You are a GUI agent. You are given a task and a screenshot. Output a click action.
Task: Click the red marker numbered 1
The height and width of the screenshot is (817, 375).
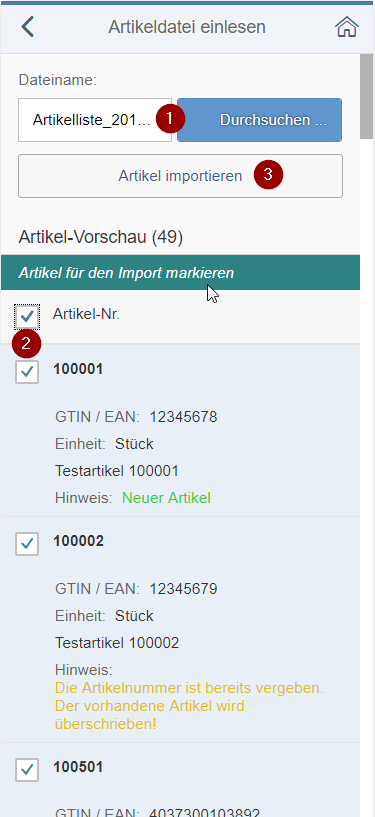pyautogui.click(x=170, y=119)
